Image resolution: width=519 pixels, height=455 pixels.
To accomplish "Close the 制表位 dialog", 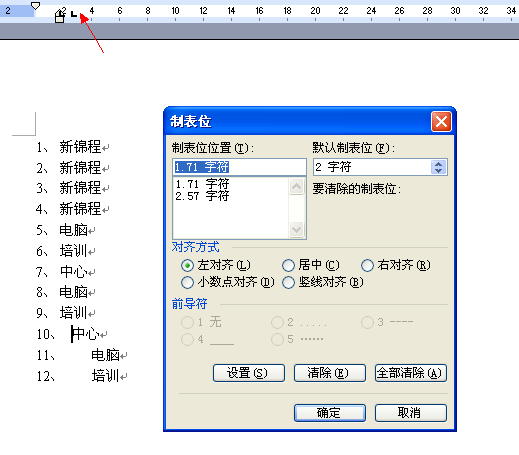I will (441, 121).
